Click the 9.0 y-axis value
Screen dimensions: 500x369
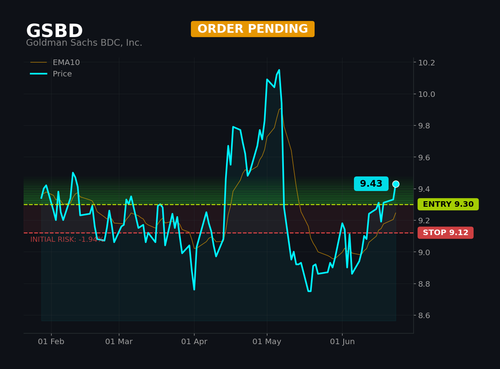(x=424, y=252)
